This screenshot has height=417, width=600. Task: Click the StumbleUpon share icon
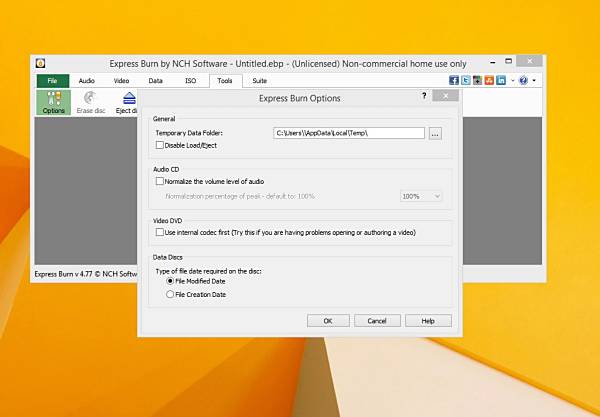tap(489, 80)
